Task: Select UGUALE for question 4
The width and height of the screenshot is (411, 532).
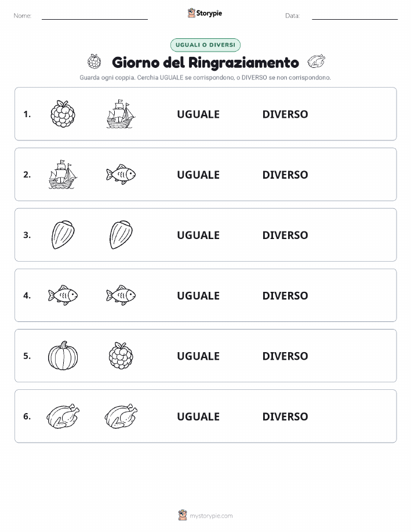Action: 198,295
